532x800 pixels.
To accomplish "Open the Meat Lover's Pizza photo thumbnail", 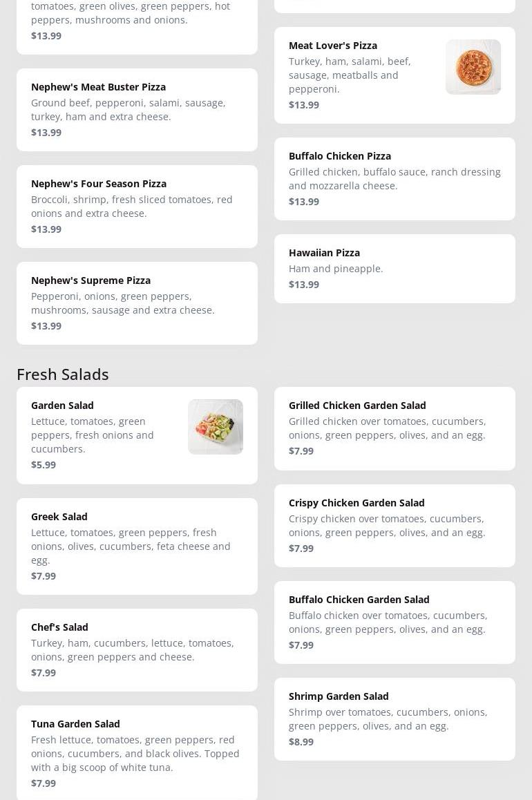I will (473, 67).
